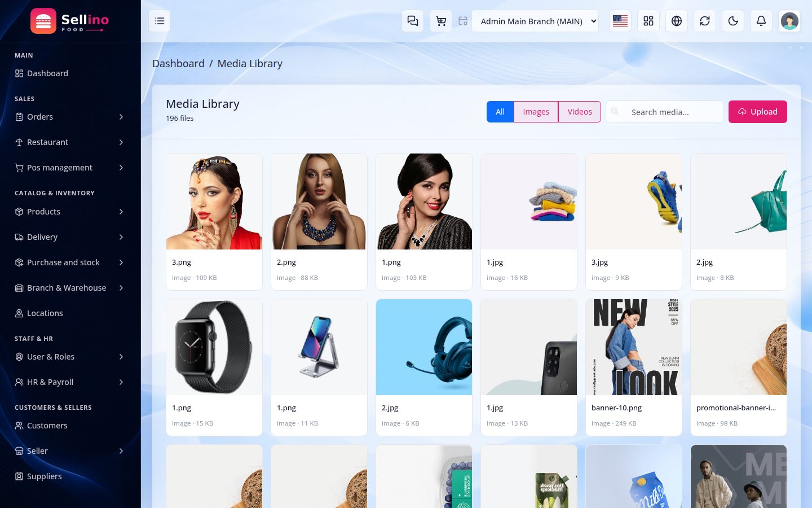Expand Purchase and stock menu
Screen dimensions: 812x508
[x=70, y=262]
